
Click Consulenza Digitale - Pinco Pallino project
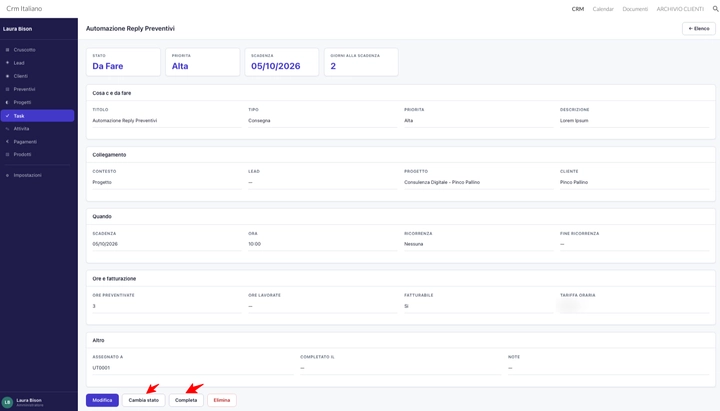pyautogui.click(x=442, y=182)
